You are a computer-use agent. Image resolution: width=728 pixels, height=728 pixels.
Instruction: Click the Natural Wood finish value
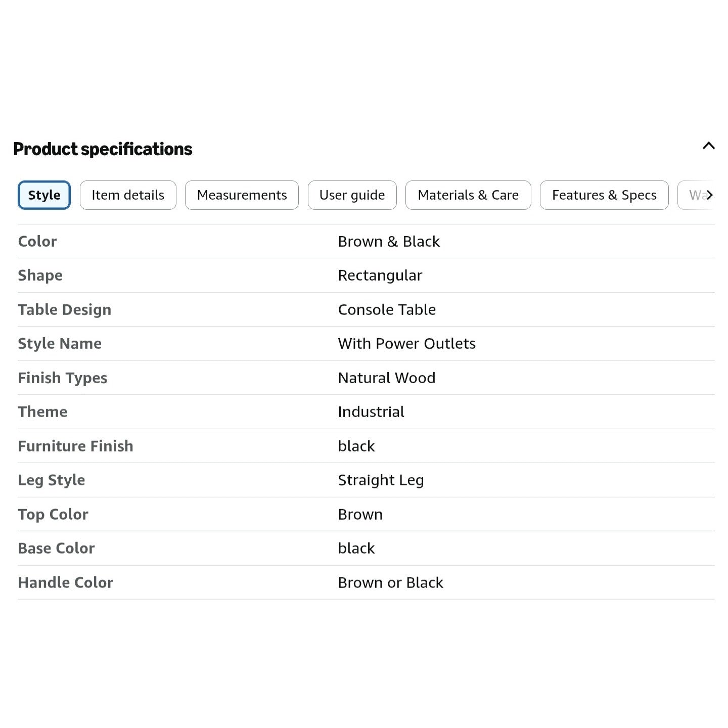(x=386, y=378)
